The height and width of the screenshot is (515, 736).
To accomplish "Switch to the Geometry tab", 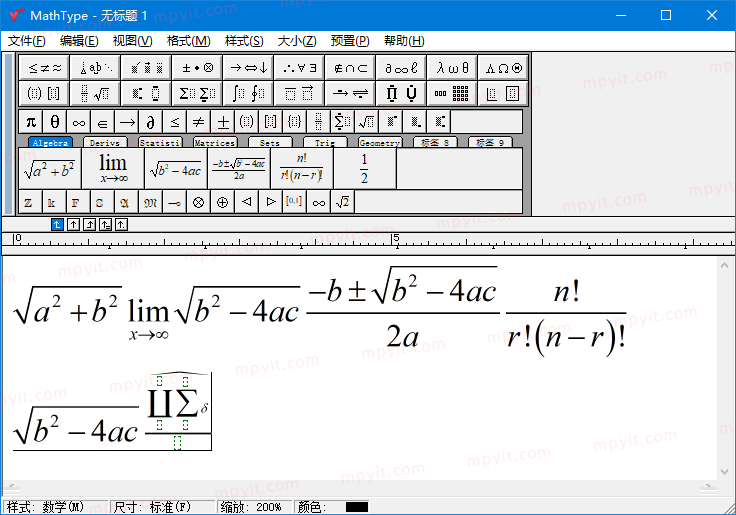I will [380, 142].
